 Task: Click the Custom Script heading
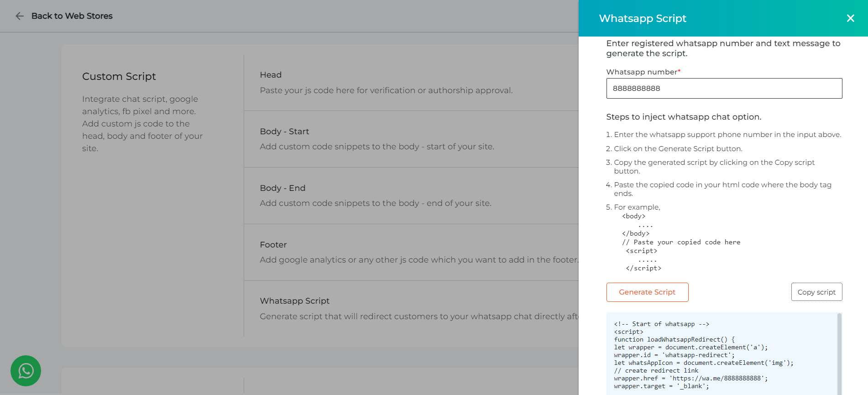tap(119, 76)
